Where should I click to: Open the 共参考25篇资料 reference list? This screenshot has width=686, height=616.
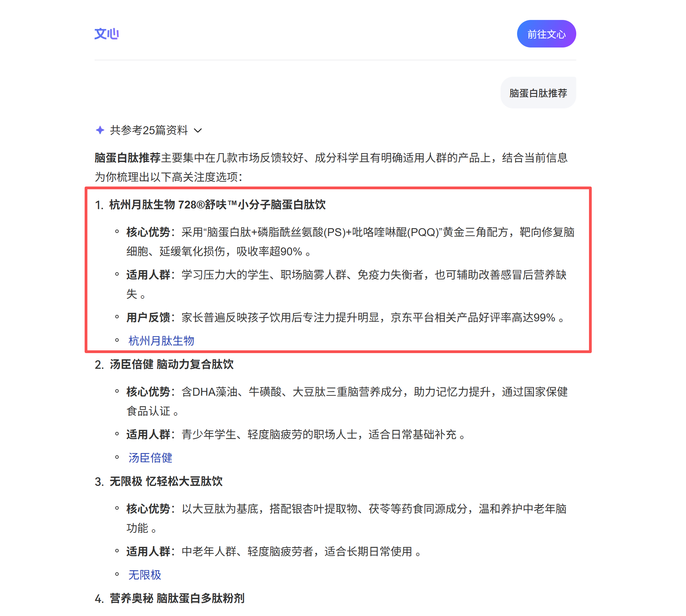149,130
